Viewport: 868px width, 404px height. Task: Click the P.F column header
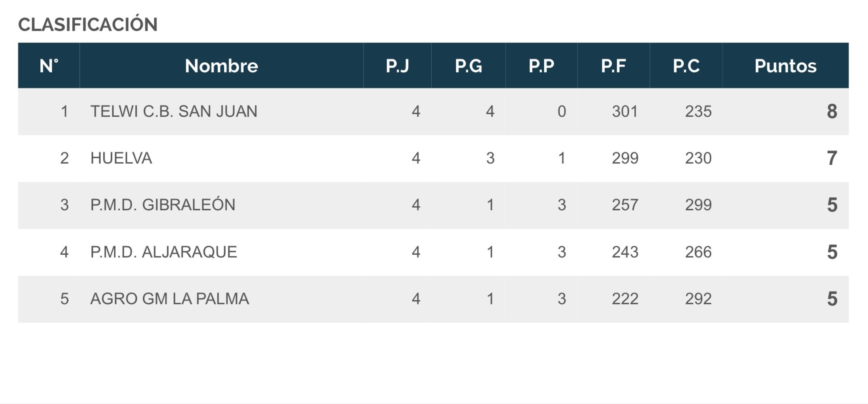click(x=614, y=66)
